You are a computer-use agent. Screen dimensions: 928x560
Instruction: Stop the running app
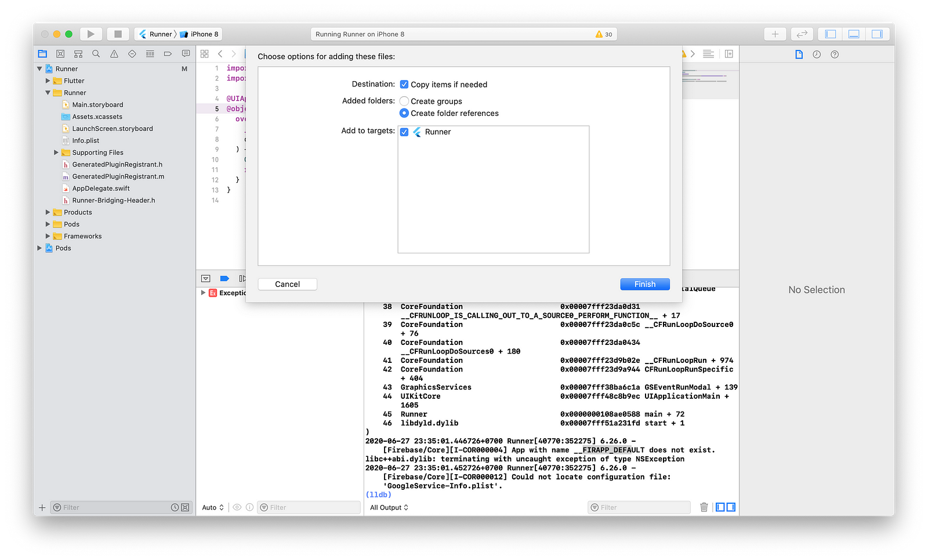pyautogui.click(x=118, y=34)
